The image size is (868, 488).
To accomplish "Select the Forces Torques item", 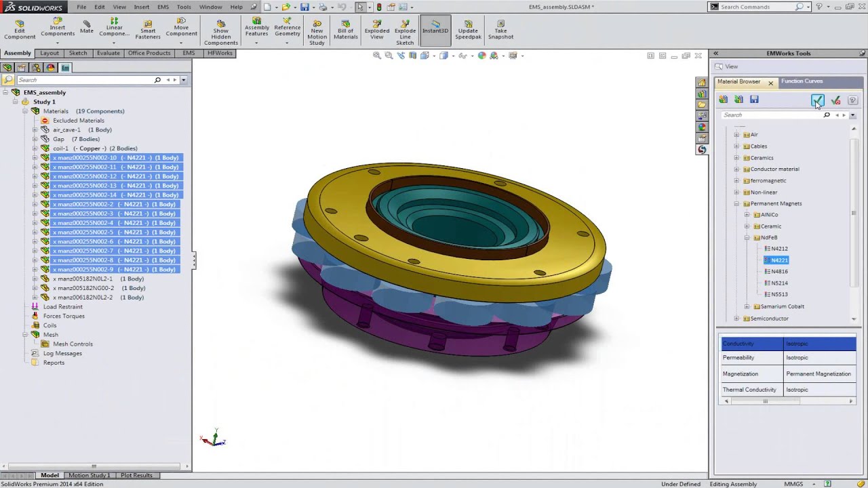I will pos(64,316).
